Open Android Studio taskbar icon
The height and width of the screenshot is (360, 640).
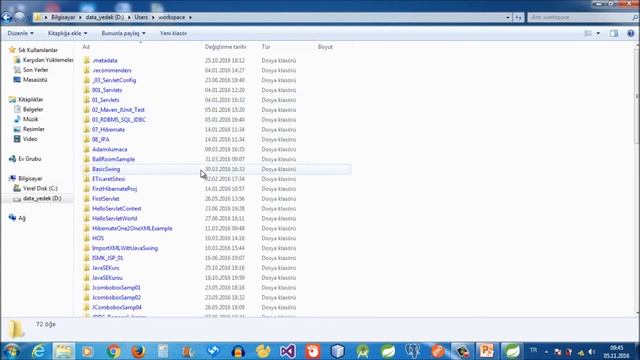pyautogui.click(x=362, y=351)
